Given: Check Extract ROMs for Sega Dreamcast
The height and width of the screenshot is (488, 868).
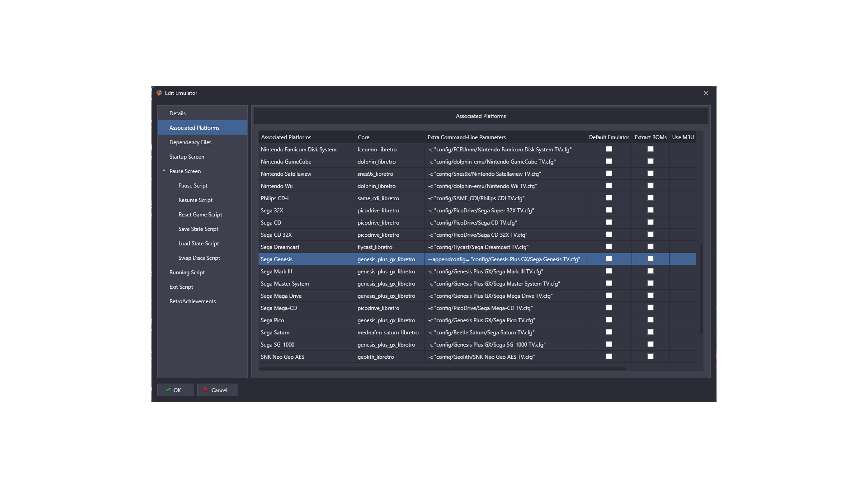Looking at the screenshot, I should (x=650, y=247).
